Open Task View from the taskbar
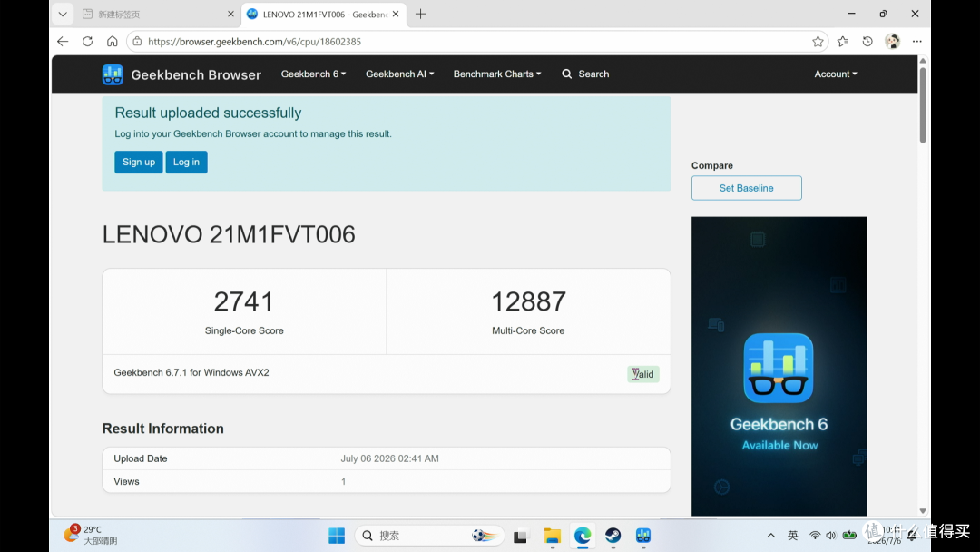The image size is (980, 552). point(520,536)
